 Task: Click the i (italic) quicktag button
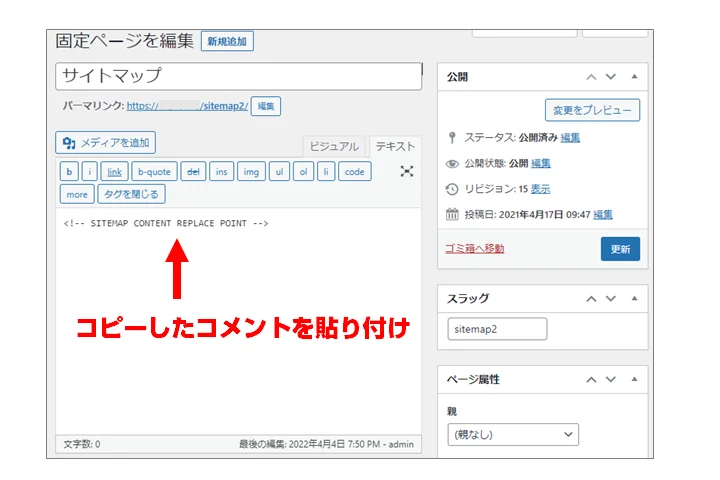click(90, 172)
